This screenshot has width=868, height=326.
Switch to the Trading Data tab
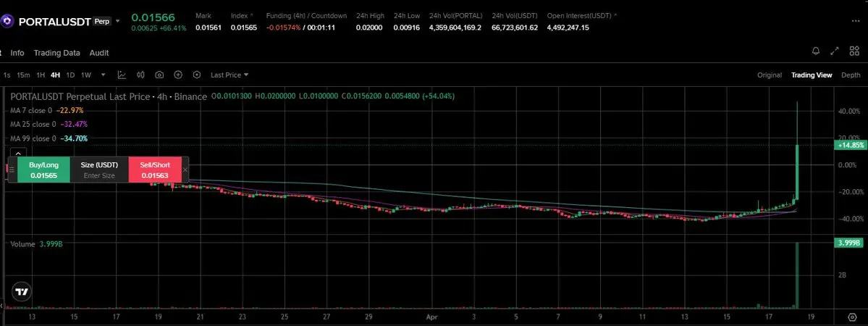pos(57,53)
